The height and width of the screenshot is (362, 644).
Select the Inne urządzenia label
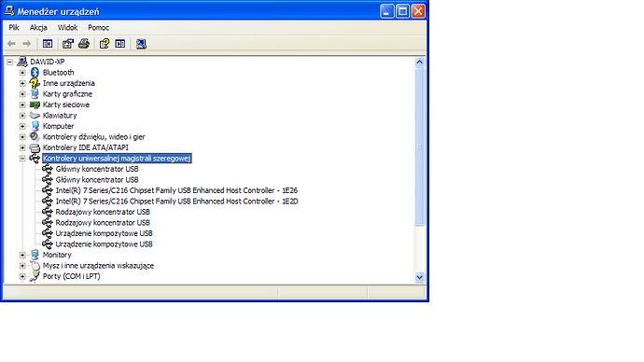click(68, 83)
